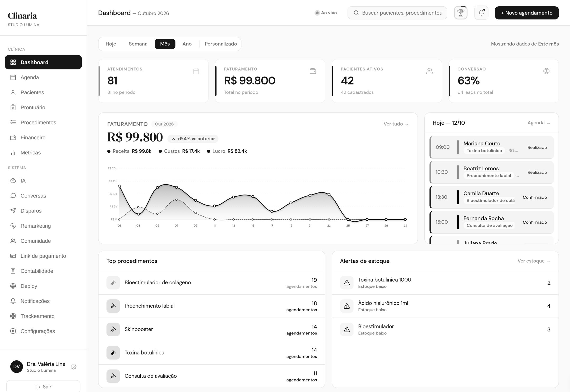This screenshot has height=392, width=570.
Task: Open Agenda in the sidebar
Action: coord(43,77)
